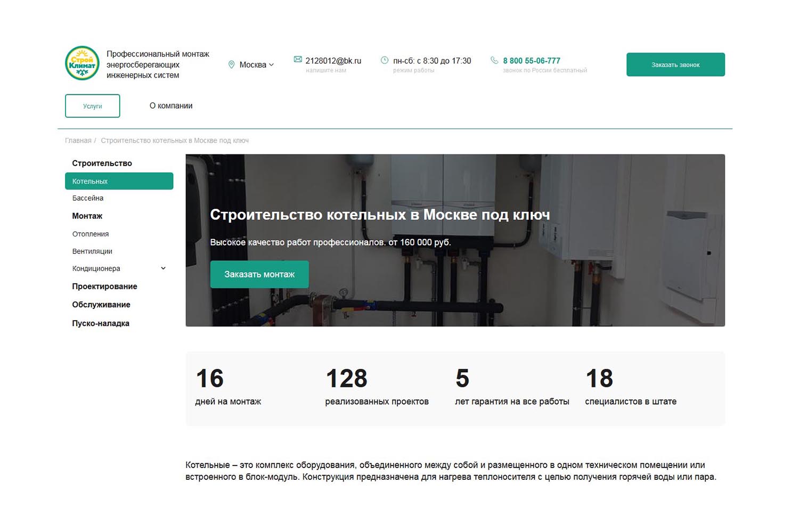Viewport: 799px width, 532px height.
Task: Open the Проектирование sidebar section
Action: pyautogui.click(x=105, y=287)
